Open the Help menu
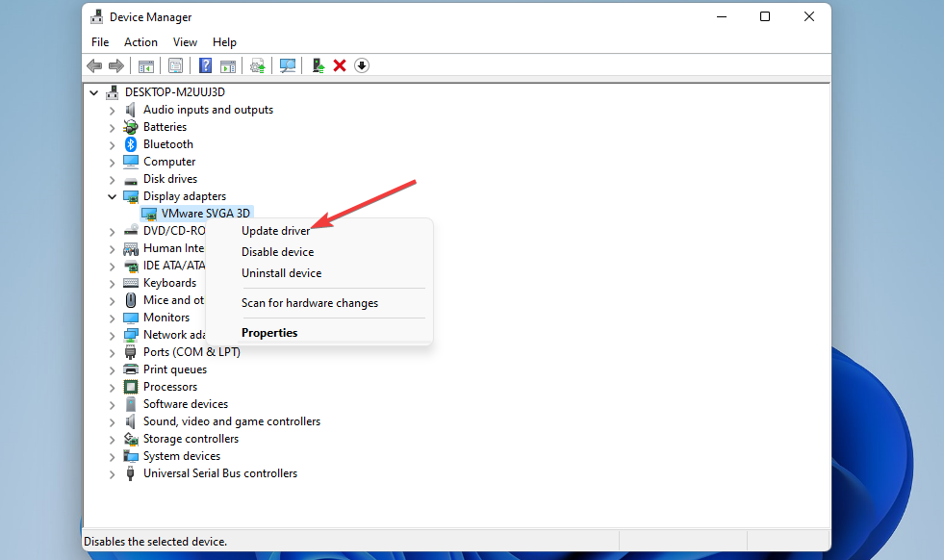 (x=224, y=42)
